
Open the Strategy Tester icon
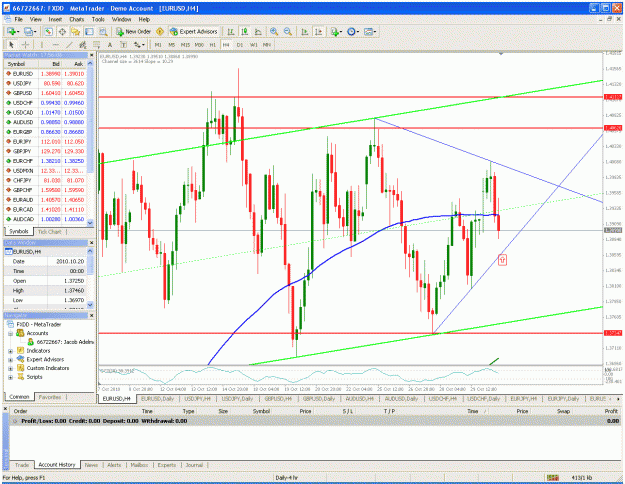coord(103,31)
